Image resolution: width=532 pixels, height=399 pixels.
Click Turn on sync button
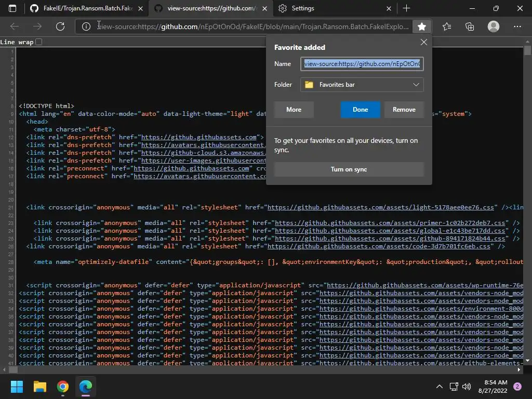[349, 169]
